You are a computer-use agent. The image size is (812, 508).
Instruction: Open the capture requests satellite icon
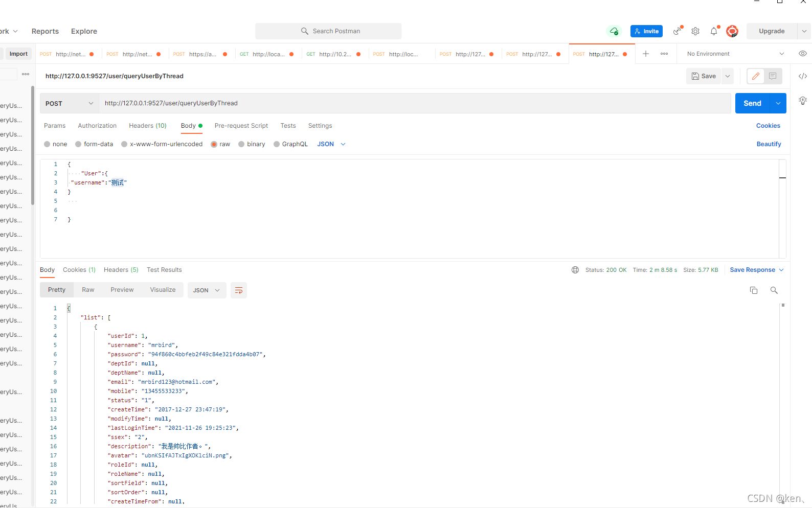tap(678, 31)
